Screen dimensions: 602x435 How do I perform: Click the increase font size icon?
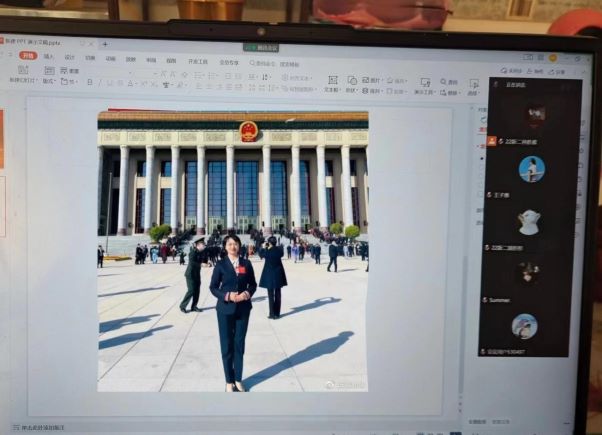[x=163, y=74]
